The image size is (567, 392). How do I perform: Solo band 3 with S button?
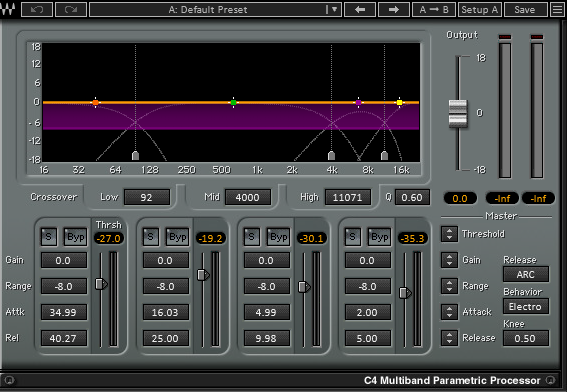[x=251, y=237]
